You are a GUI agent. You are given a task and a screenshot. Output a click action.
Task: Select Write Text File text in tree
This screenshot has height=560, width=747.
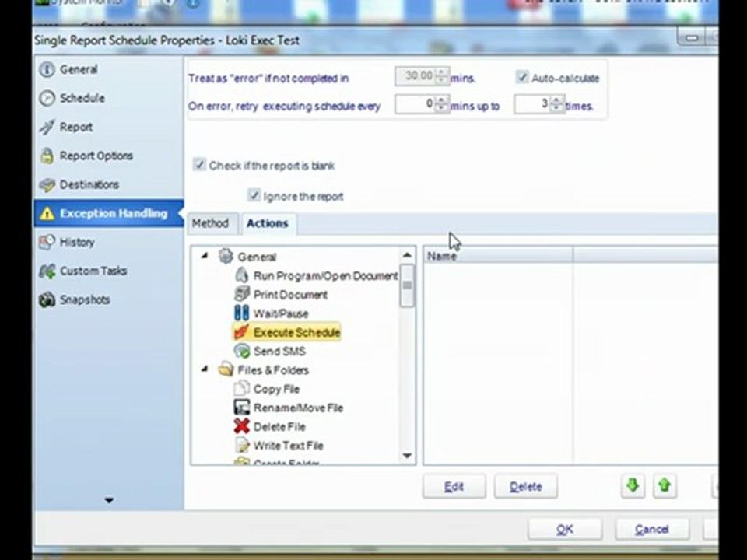click(289, 446)
